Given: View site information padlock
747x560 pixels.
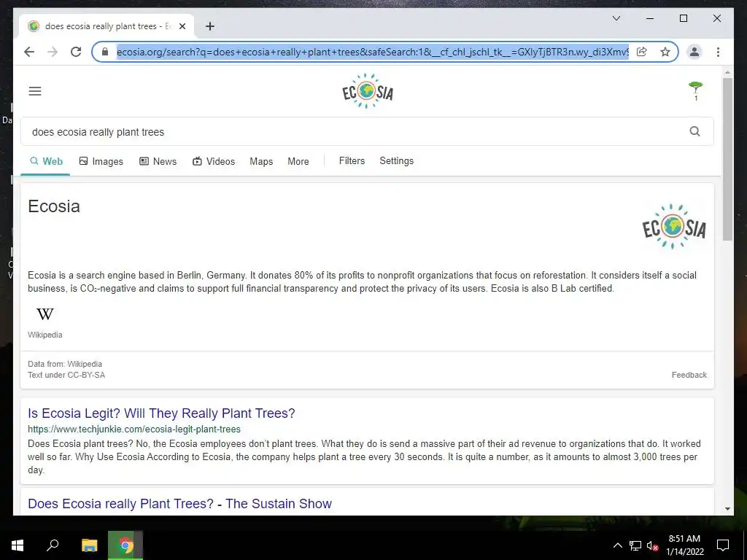Looking at the screenshot, I should tap(105, 52).
